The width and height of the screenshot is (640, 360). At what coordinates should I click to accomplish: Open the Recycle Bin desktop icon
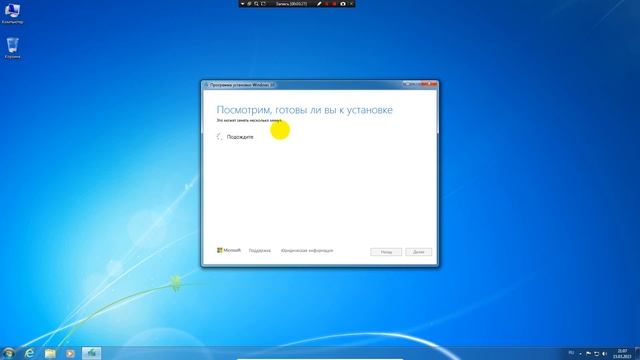(x=12, y=48)
